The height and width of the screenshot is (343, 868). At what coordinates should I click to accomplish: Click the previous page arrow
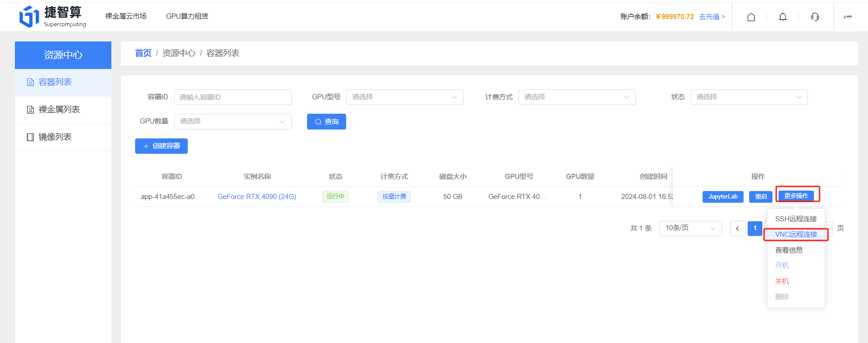tap(738, 228)
